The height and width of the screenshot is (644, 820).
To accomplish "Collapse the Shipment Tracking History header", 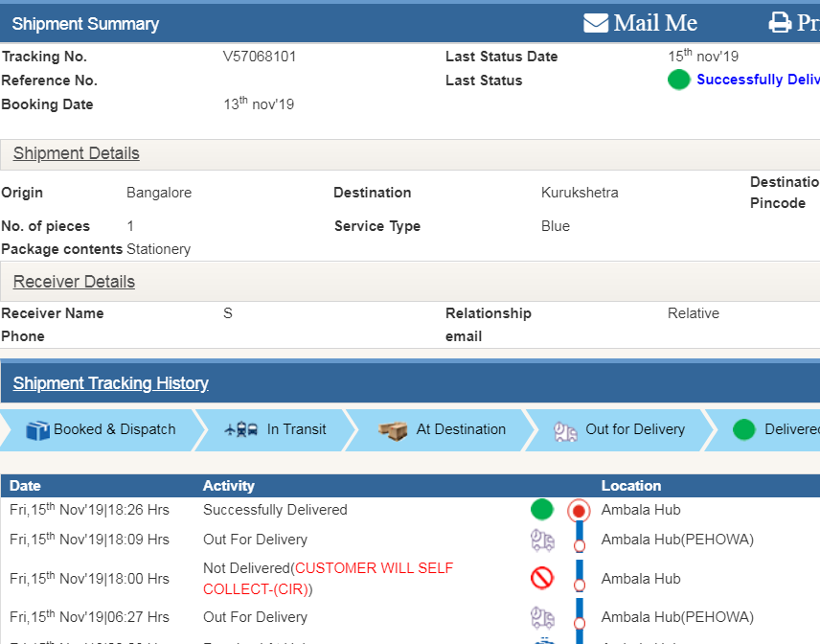I will [110, 383].
